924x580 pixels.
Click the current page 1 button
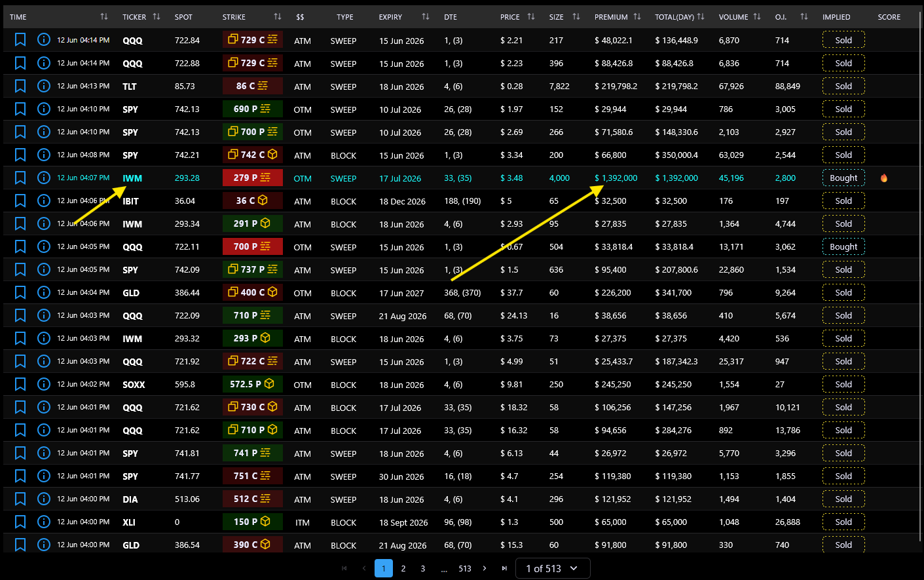click(x=384, y=568)
